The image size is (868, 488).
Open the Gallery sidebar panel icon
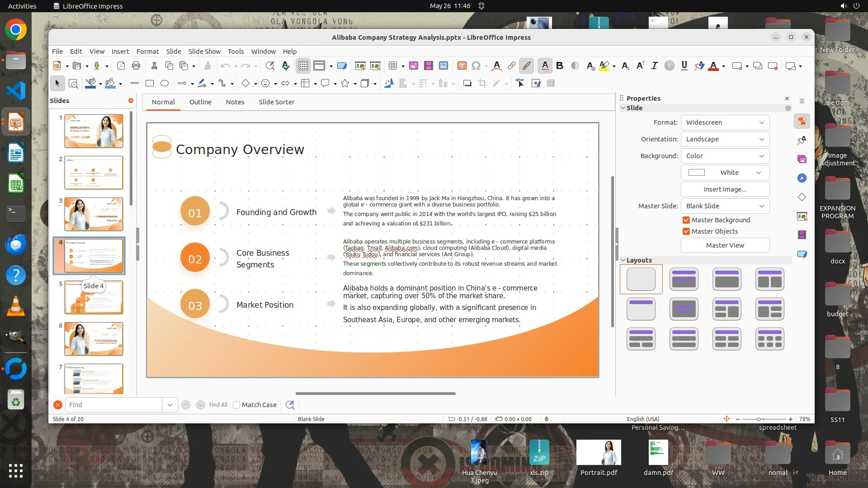click(802, 159)
